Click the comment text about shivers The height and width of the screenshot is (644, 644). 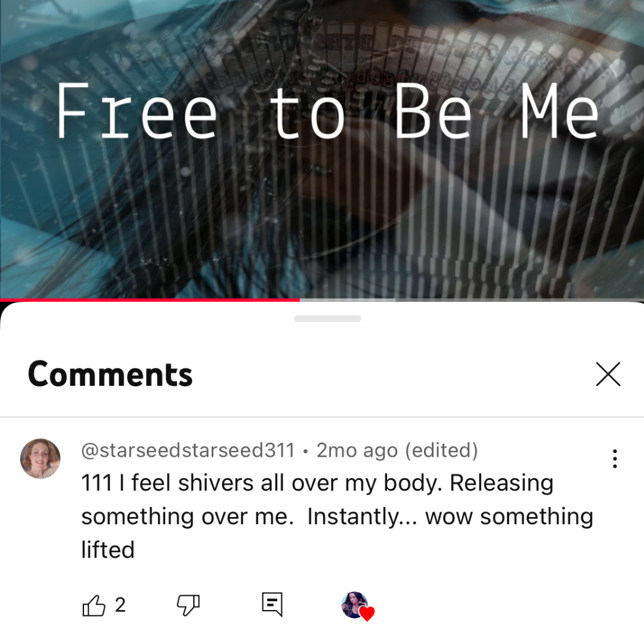point(337,516)
